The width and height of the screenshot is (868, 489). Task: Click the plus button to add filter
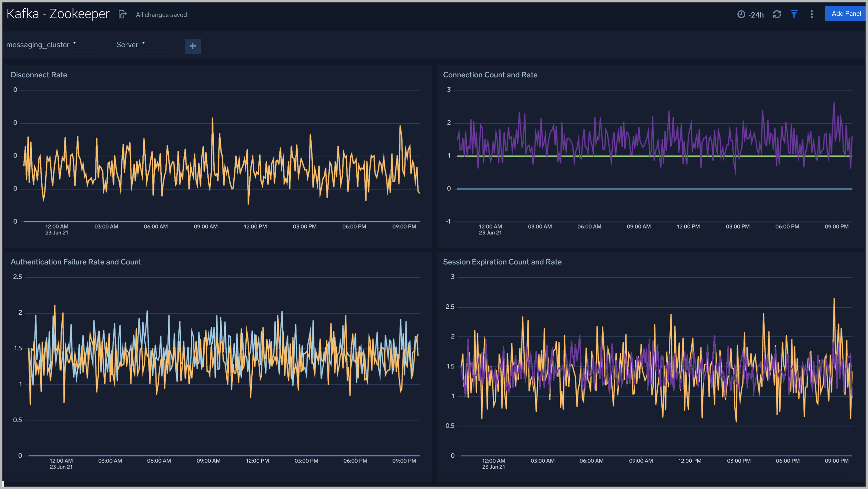193,46
